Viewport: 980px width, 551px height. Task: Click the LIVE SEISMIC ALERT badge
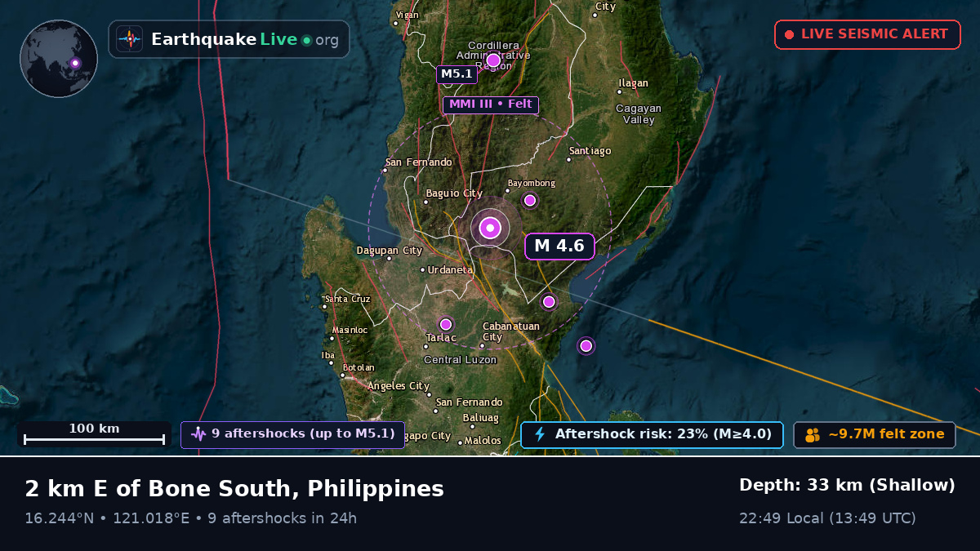click(867, 34)
